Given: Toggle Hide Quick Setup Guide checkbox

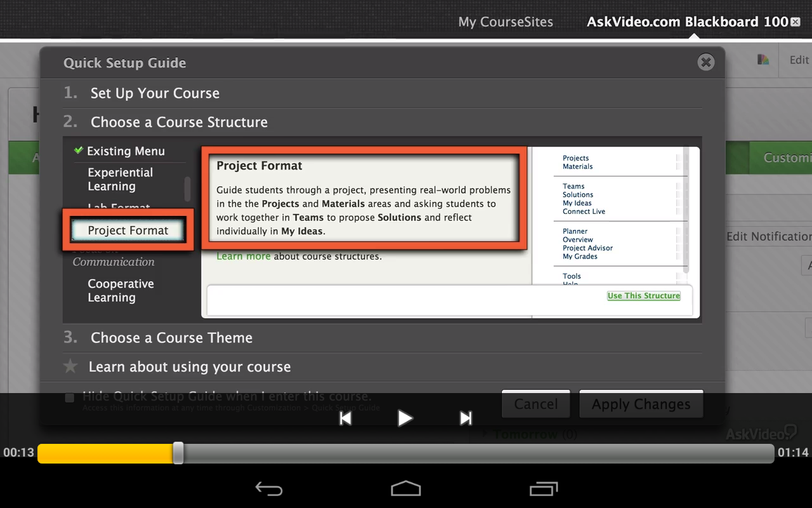Looking at the screenshot, I should [x=70, y=398].
